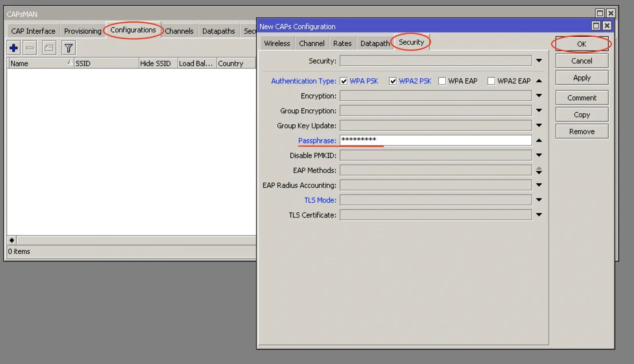Expand the Group Encryption dropdown arrow
This screenshot has width=634, height=364.
pyautogui.click(x=539, y=111)
